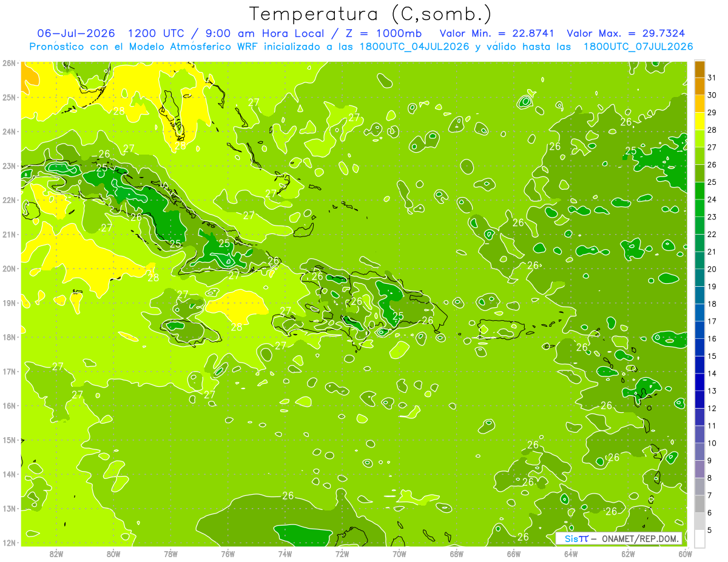The image size is (728, 562).
Task: Click the "68W" longitude axis label
Action: click(x=456, y=554)
